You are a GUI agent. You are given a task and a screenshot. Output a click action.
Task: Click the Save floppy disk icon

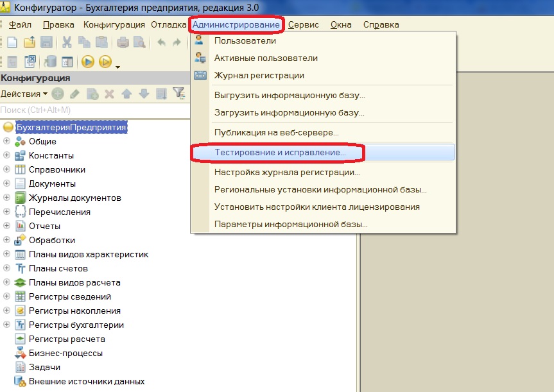click(x=46, y=42)
